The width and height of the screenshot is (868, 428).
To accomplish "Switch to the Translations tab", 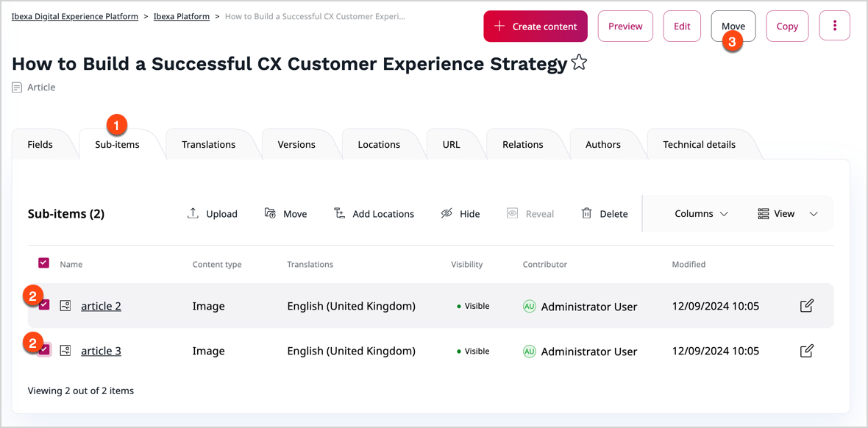I will click(208, 144).
